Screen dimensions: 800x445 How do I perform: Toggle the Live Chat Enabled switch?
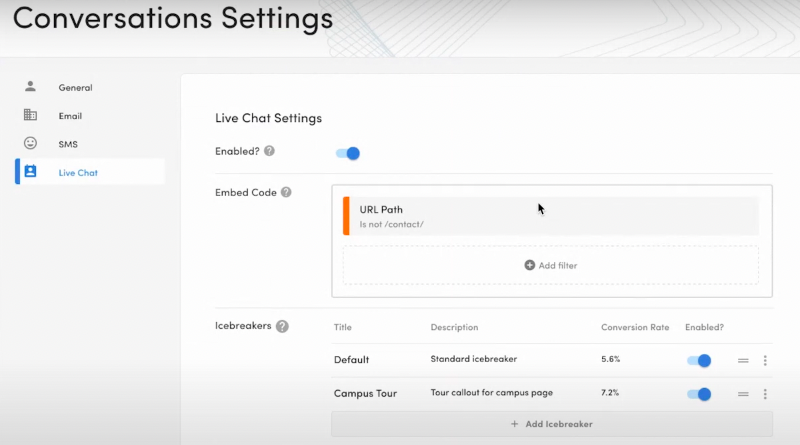348,153
